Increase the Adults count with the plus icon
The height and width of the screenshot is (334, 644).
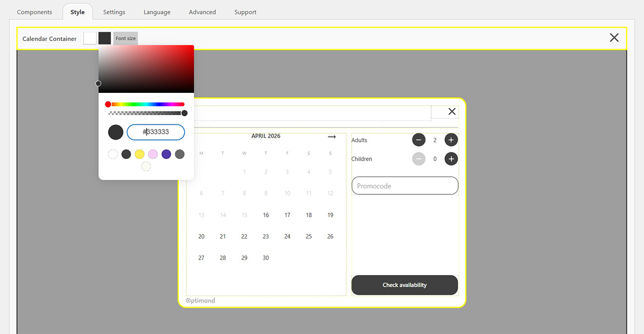click(451, 140)
